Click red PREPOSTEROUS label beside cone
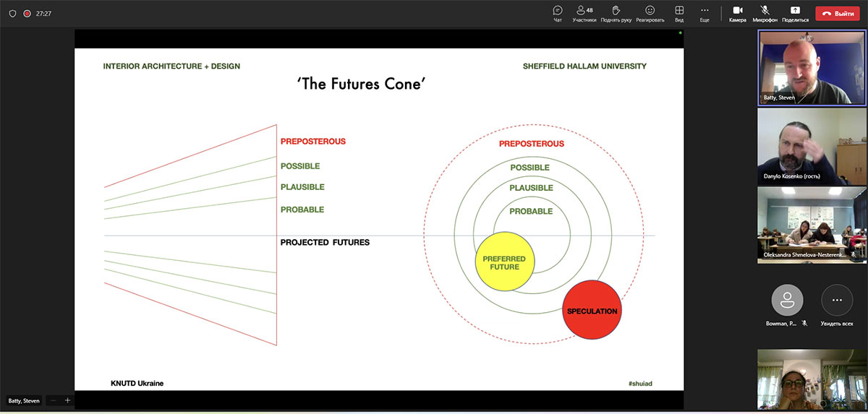868x414 pixels. pos(313,142)
